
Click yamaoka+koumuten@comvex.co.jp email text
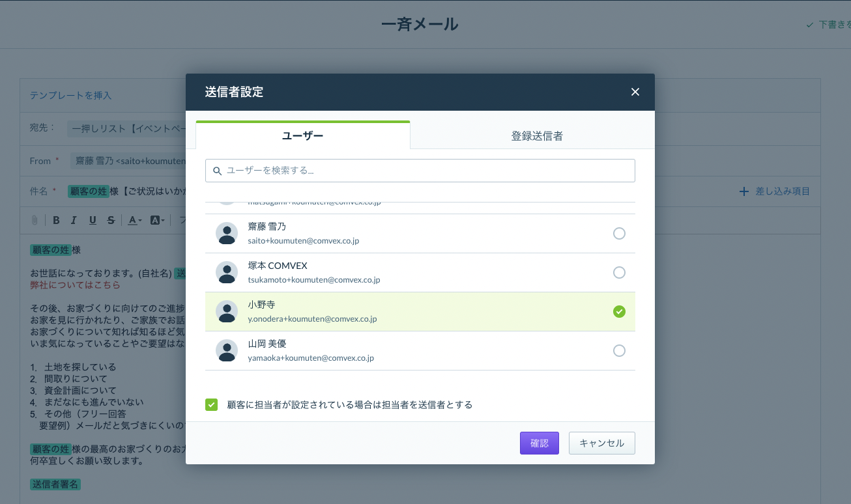[x=311, y=358]
